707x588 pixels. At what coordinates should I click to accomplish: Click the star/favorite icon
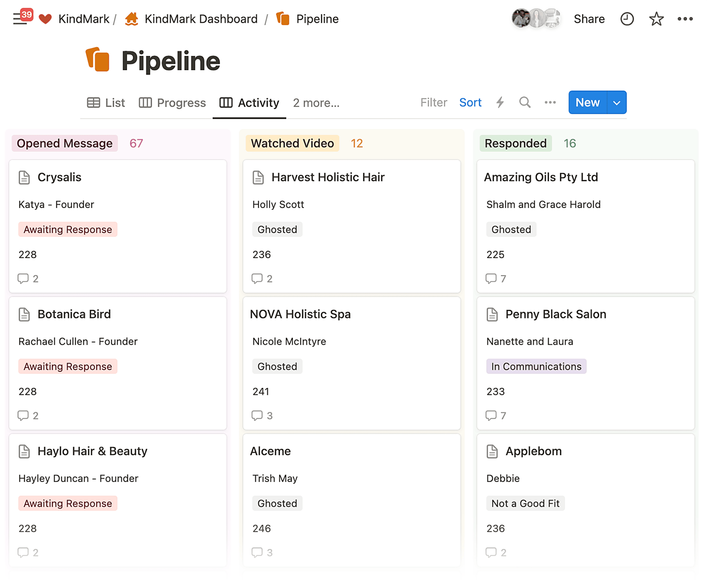click(655, 19)
